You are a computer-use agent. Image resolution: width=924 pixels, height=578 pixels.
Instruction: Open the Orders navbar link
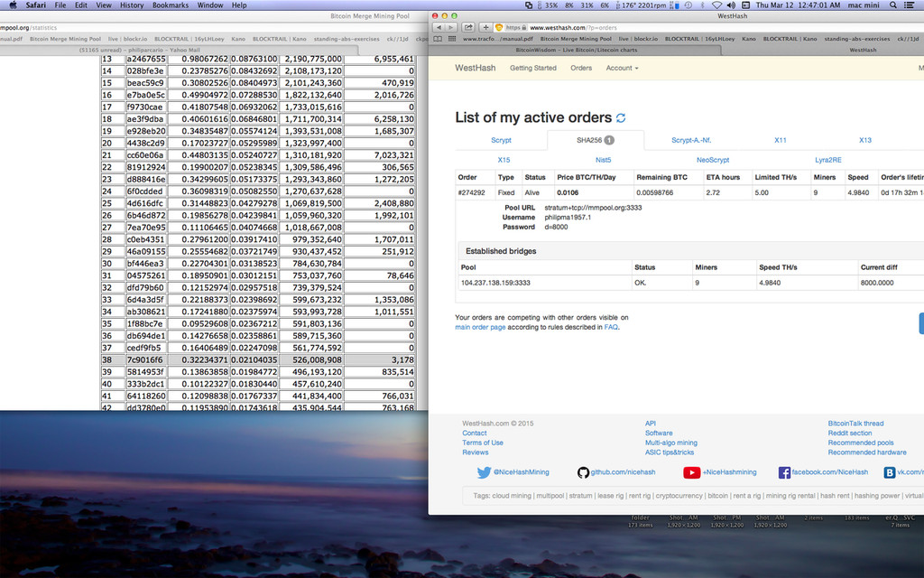(x=581, y=68)
